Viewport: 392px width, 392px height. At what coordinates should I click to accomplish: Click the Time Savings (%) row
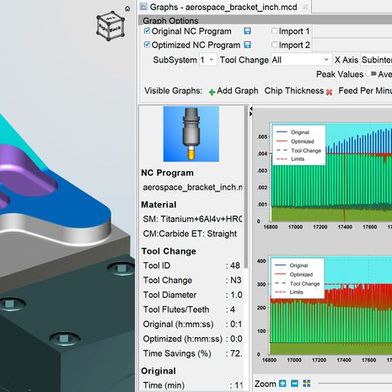coord(192,354)
